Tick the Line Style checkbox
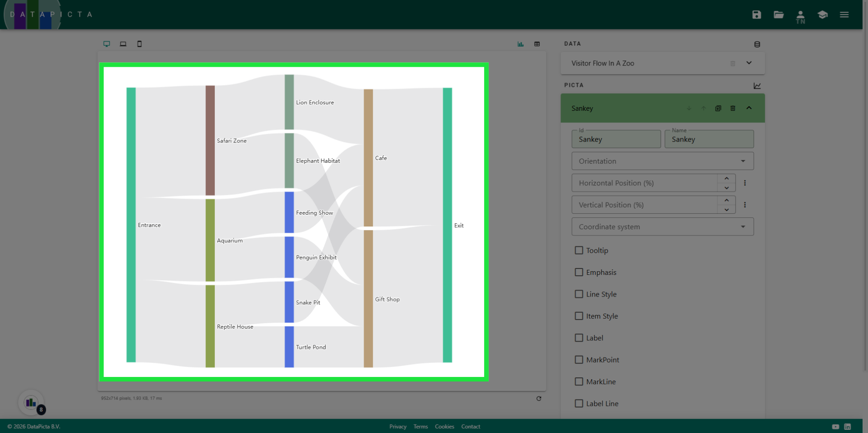The width and height of the screenshot is (868, 433). (579, 294)
